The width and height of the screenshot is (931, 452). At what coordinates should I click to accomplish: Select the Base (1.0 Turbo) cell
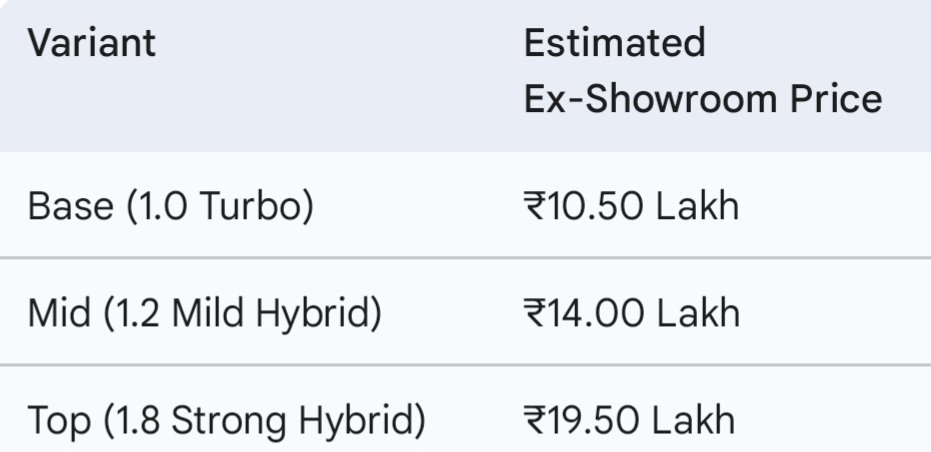pos(170,206)
